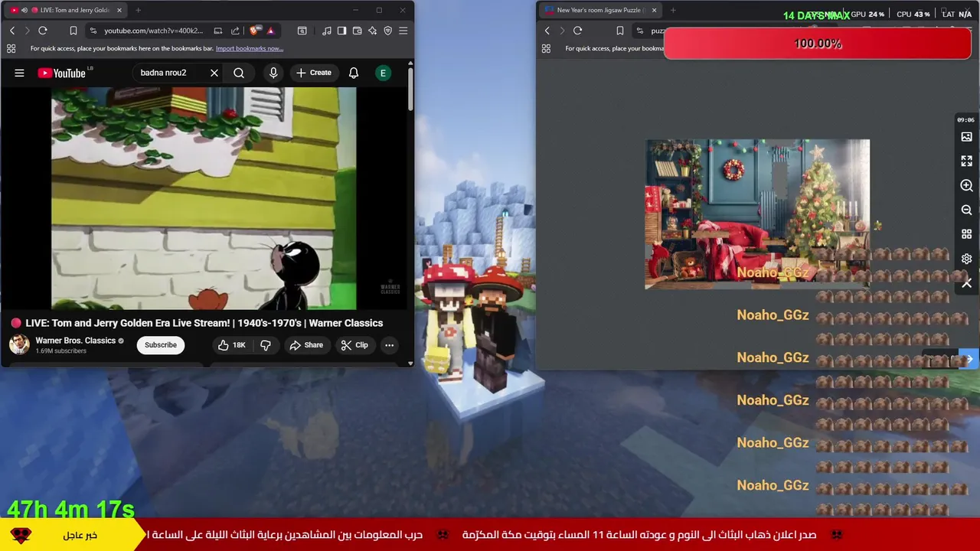980x551 pixels.
Task: Click 'Import bookmarks now...' link
Action: 250,48
